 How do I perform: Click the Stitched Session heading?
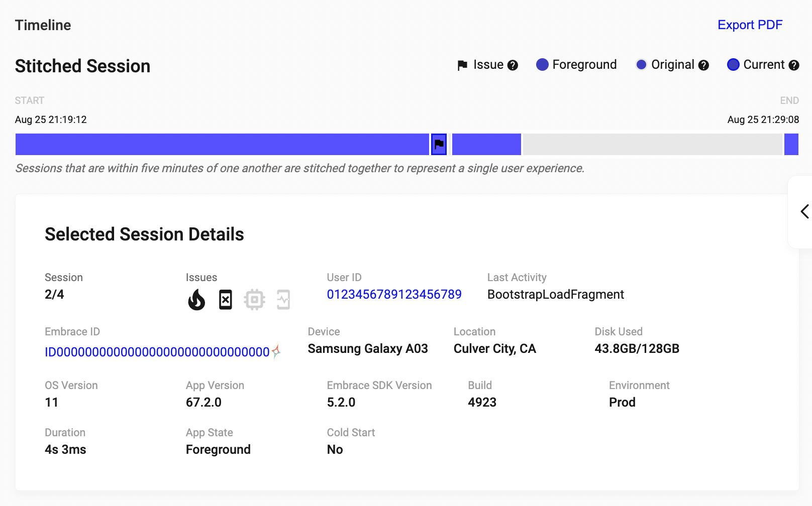pyautogui.click(x=82, y=66)
